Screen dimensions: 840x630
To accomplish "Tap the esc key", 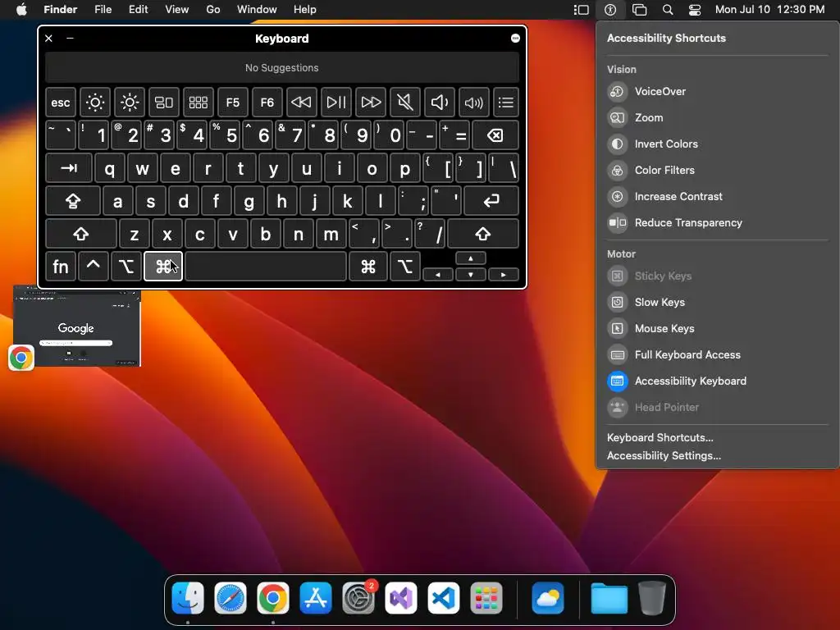I will [61, 102].
